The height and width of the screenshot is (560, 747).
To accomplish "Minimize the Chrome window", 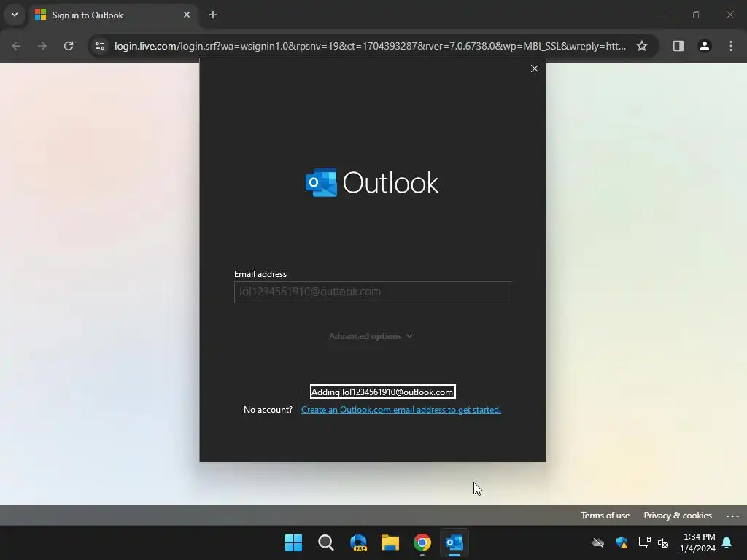I will (662, 15).
